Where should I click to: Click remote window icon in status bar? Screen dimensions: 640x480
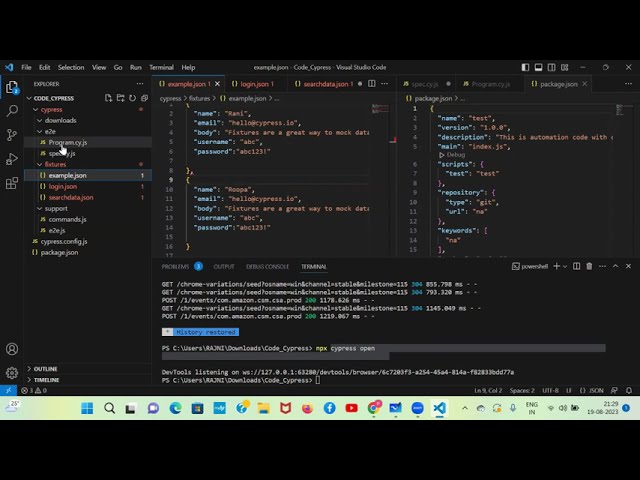[8, 391]
